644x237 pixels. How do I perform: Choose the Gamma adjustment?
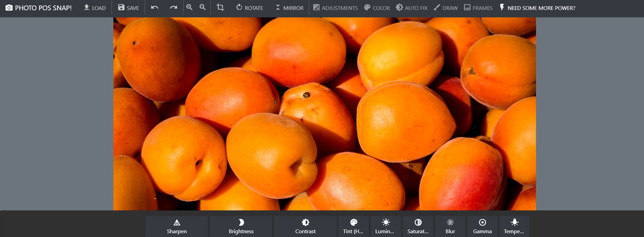[482, 226]
